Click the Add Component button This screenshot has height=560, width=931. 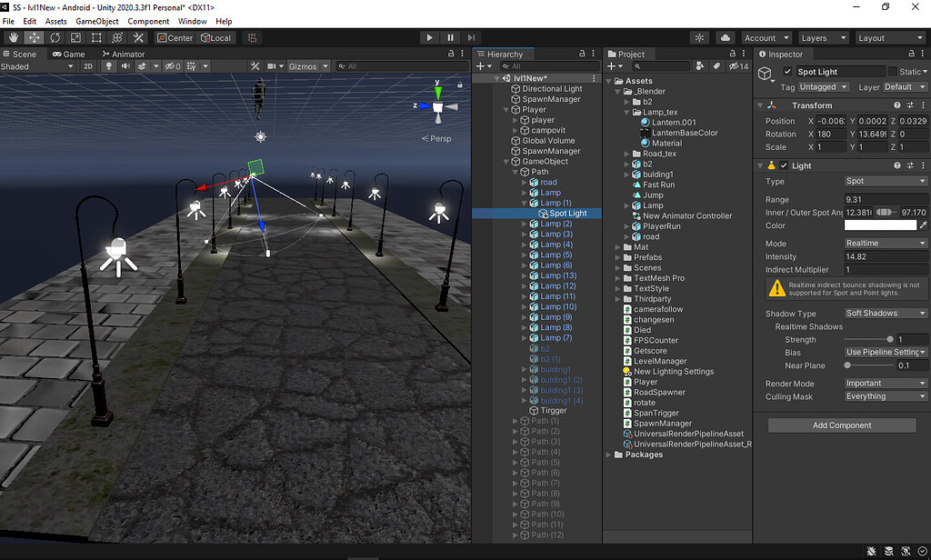pos(841,425)
